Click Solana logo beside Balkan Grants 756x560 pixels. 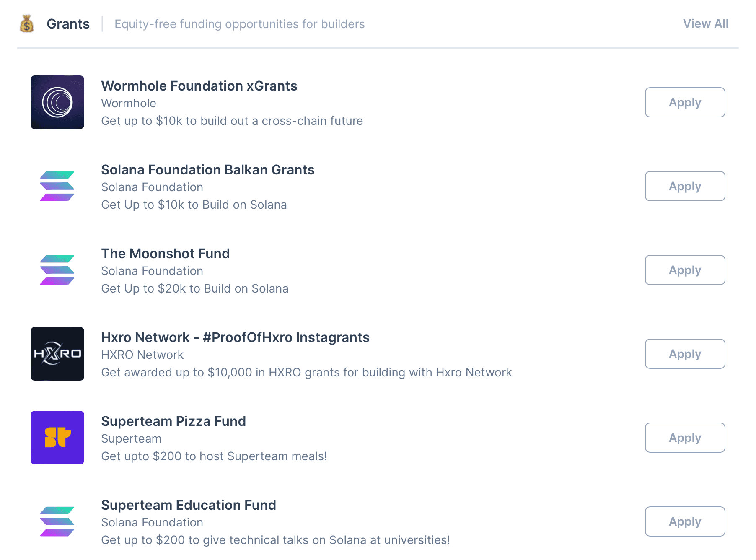pyautogui.click(x=57, y=186)
